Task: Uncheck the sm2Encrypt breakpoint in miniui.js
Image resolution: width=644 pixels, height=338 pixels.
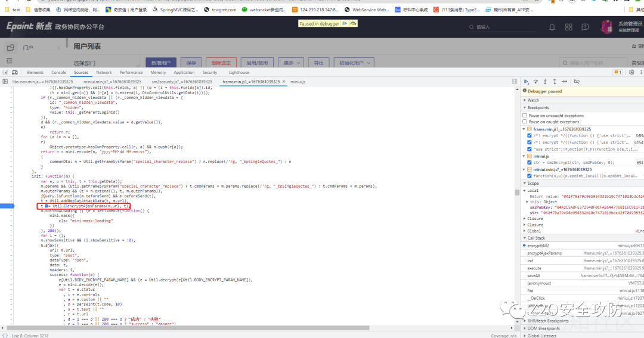Action: (530, 163)
